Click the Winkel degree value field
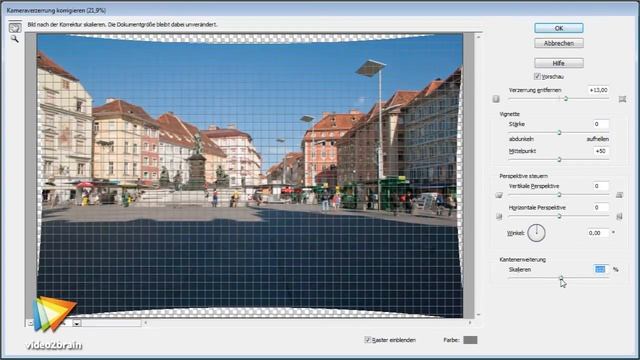 click(598, 233)
